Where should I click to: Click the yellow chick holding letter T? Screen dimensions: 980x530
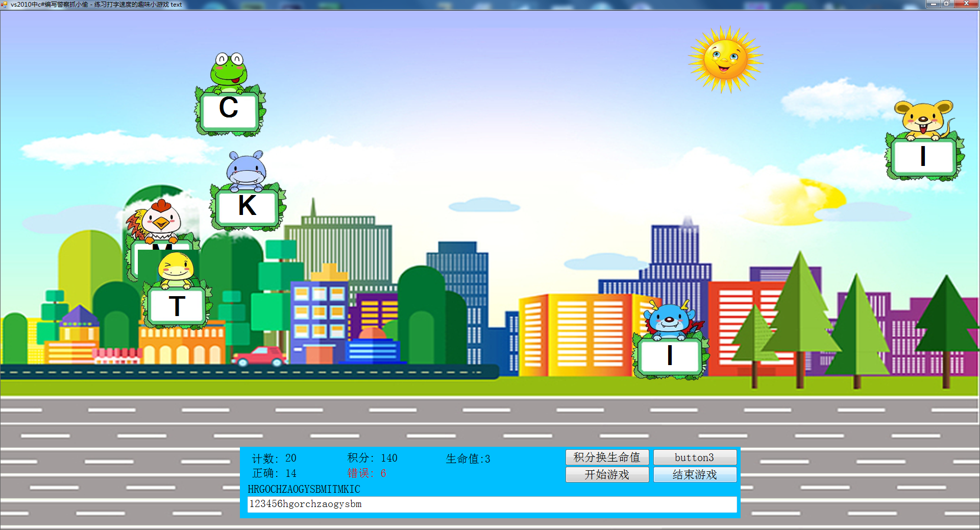(177, 291)
